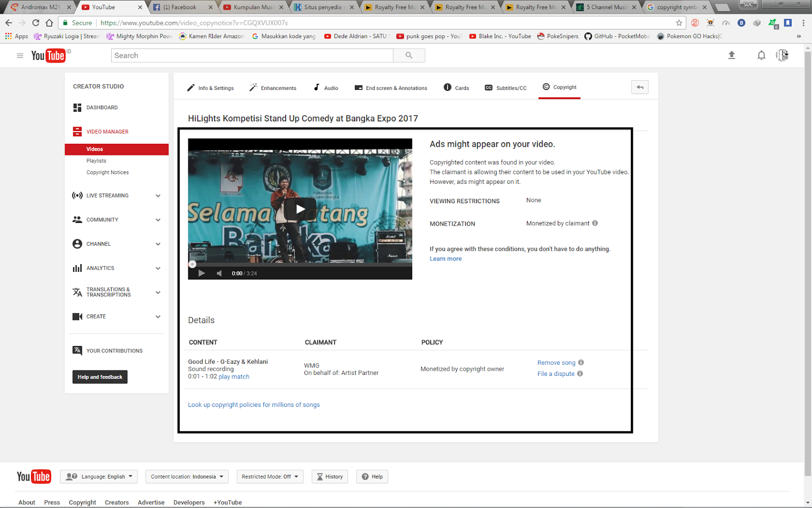Open the Apps bookmarks shortcut

point(17,36)
